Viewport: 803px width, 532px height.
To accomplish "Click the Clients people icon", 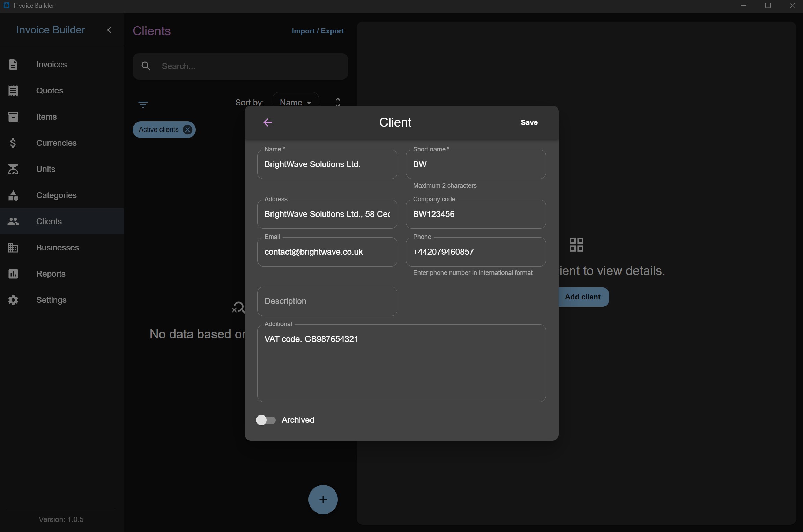I will click(x=13, y=222).
